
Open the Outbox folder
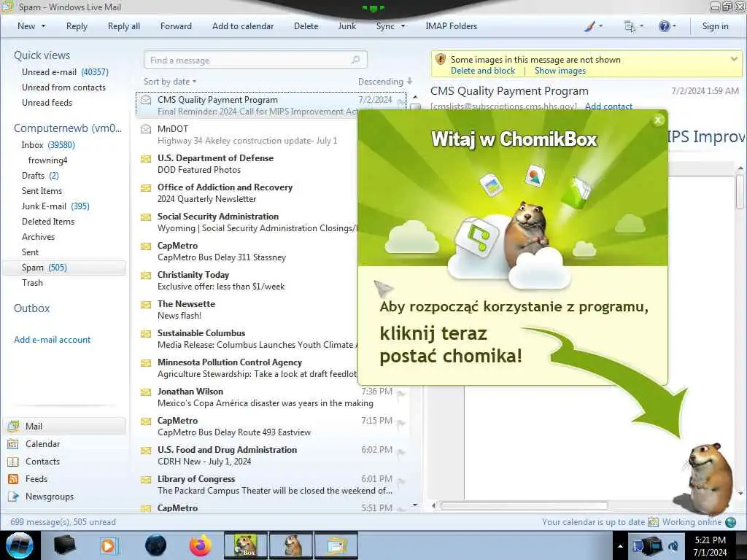click(31, 308)
